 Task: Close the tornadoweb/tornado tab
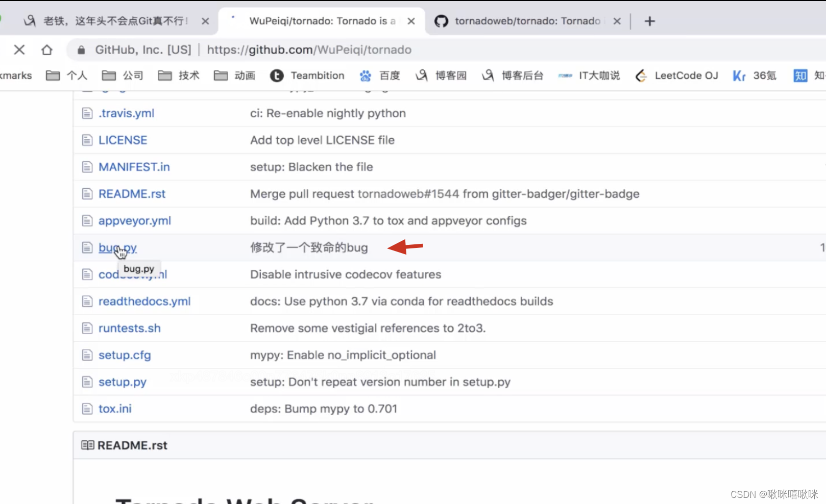617,21
